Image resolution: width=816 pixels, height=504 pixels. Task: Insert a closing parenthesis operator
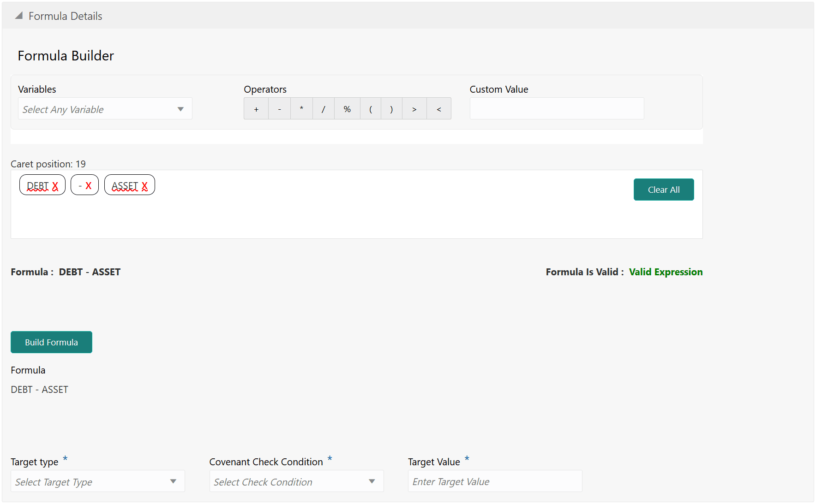[391, 108]
